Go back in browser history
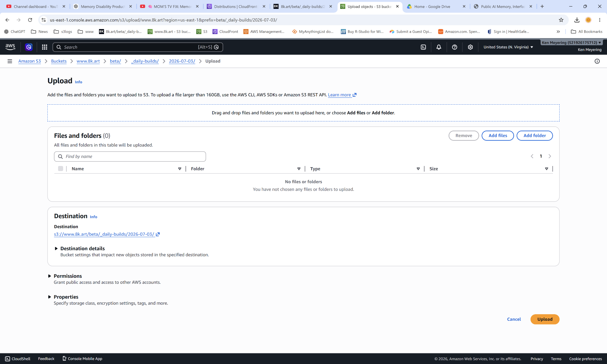Screen dimensions: 607x364 tap(7, 20)
